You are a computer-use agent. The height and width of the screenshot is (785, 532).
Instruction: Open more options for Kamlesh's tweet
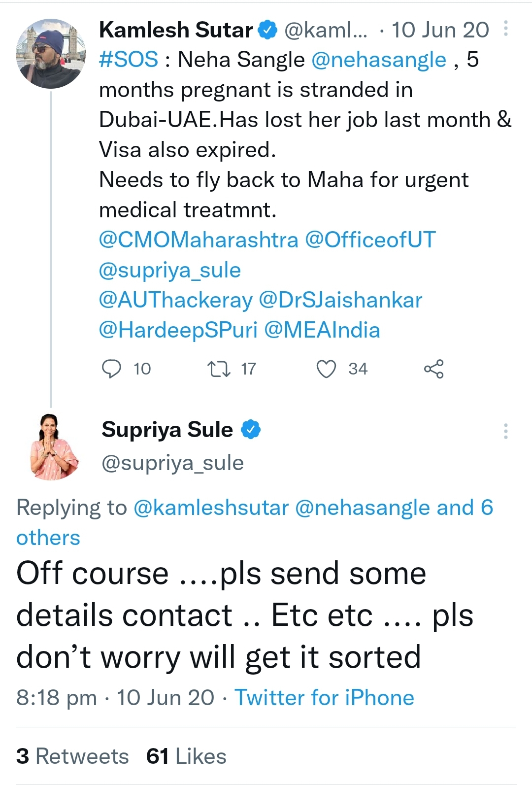tap(505, 29)
